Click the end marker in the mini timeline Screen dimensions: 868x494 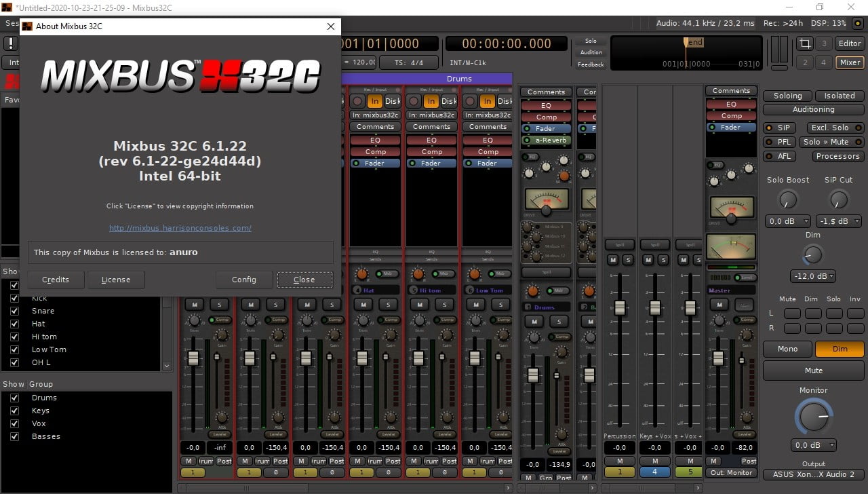(694, 42)
